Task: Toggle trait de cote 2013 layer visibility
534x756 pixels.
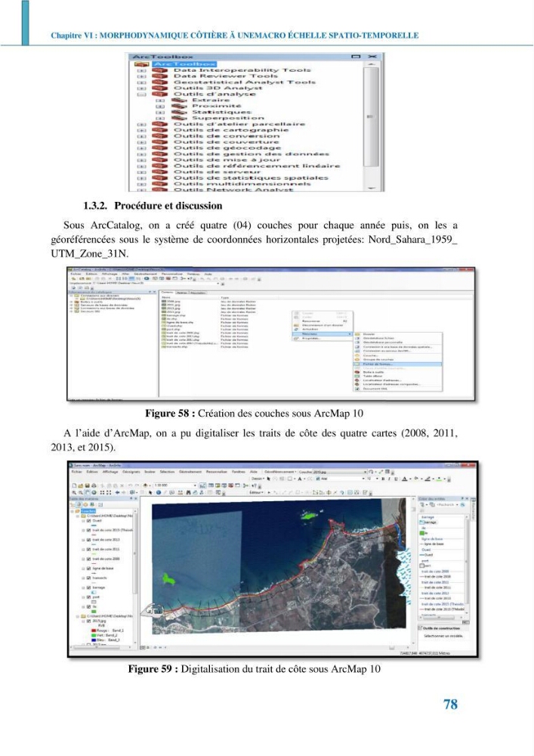Action: [88, 540]
